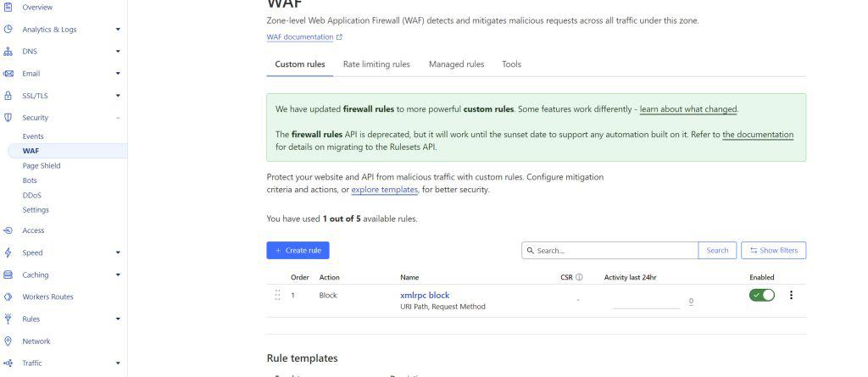This screenshot has height=377, width=868.
Task: Switch to Managed rules tab
Action: click(456, 64)
